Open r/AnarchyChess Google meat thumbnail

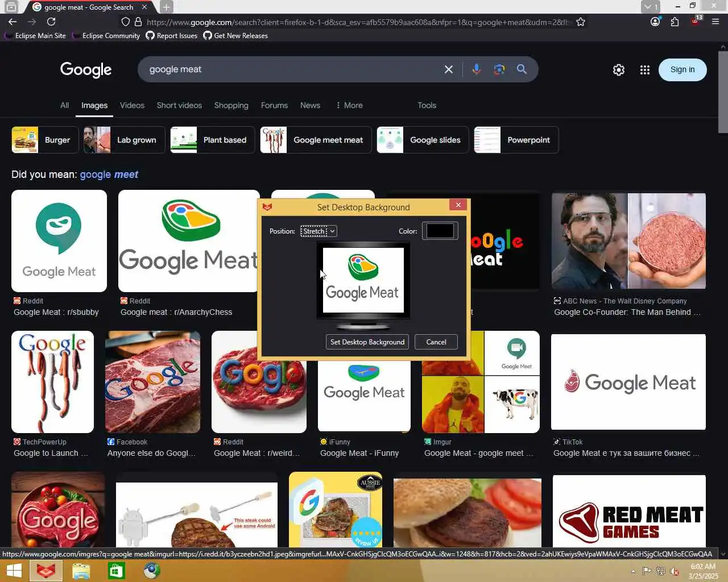[x=189, y=241]
